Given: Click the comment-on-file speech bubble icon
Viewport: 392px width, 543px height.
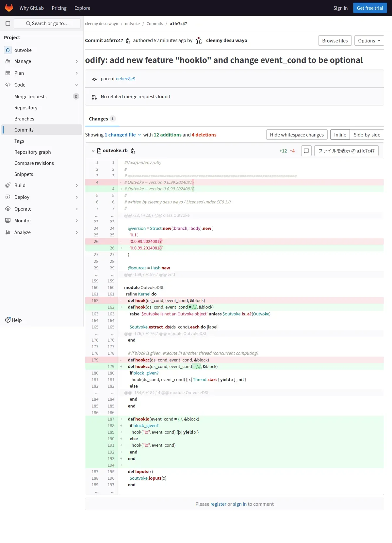Looking at the screenshot, I should (306, 151).
